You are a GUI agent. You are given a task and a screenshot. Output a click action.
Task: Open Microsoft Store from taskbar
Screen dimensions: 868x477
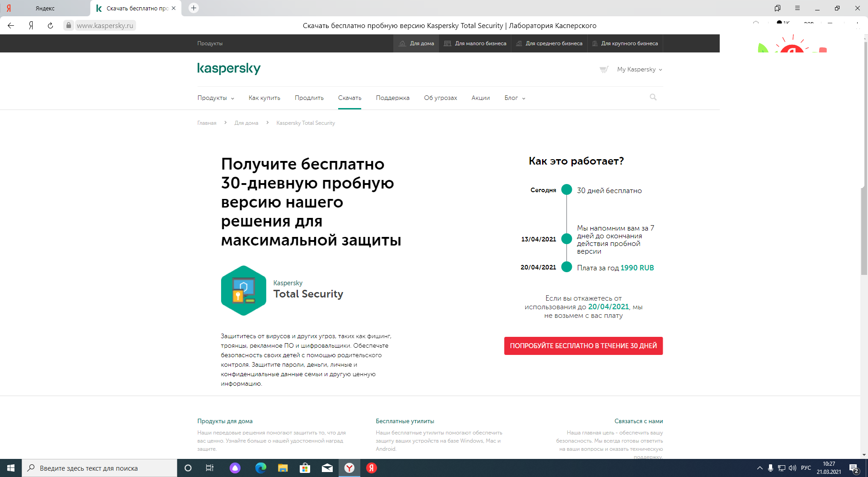point(305,468)
